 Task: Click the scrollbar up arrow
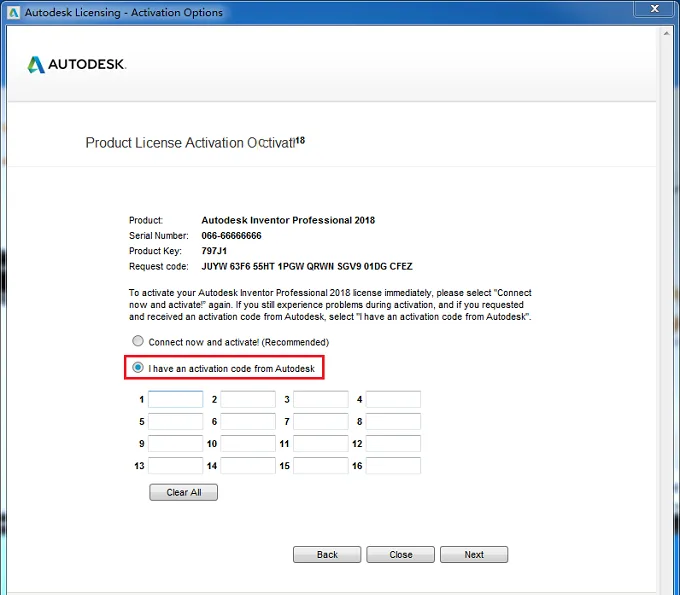[667, 33]
